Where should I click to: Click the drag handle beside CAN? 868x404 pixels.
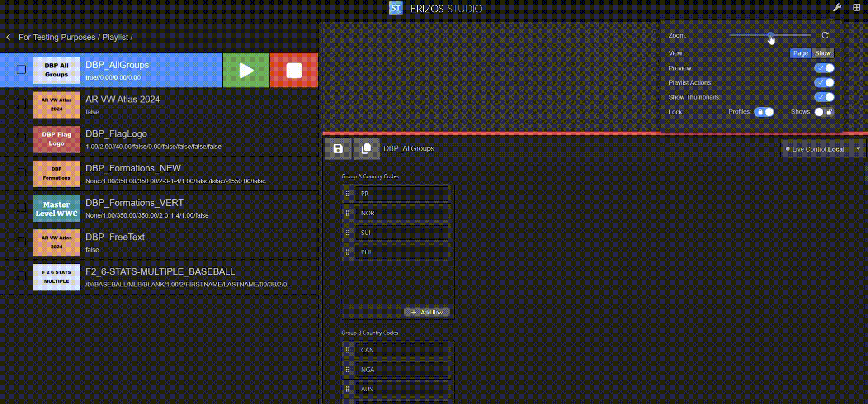(348, 350)
